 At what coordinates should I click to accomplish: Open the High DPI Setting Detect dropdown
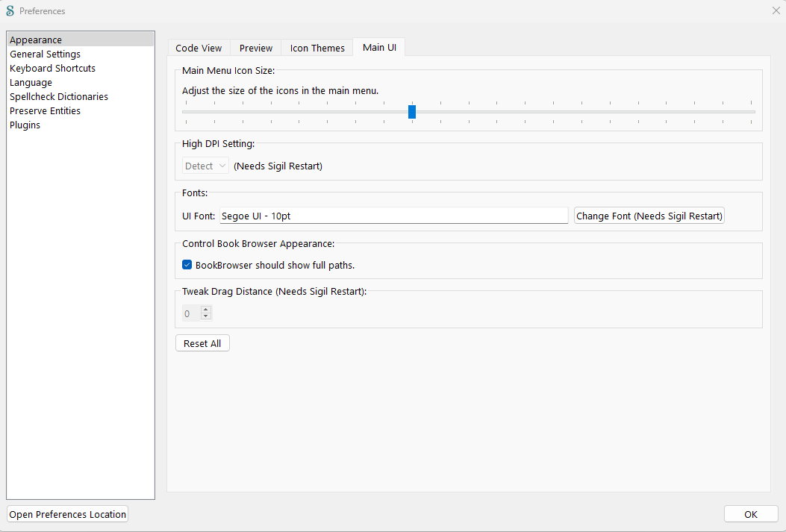click(x=206, y=166)
